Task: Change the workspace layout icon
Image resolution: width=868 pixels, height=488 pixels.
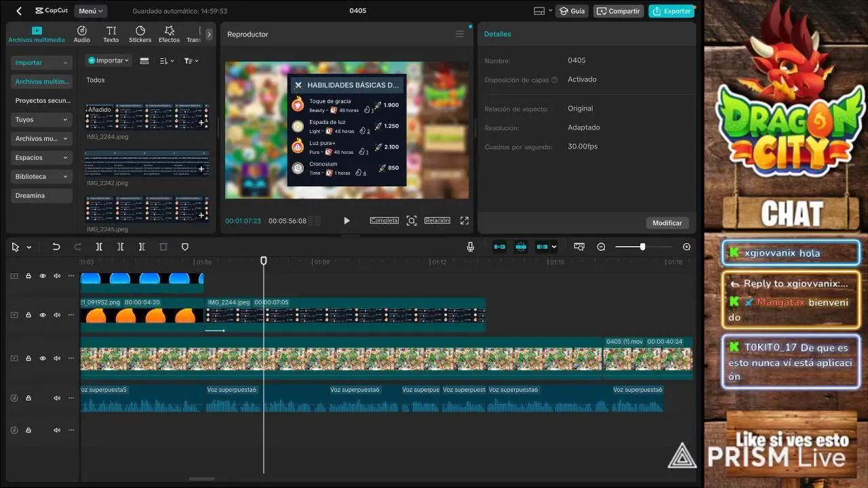Action: (542, 11)
